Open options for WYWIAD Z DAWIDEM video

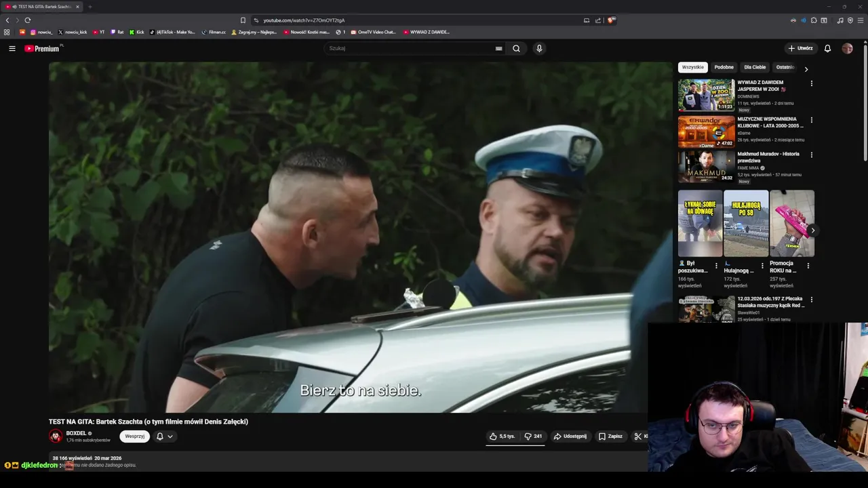[811, 83]
